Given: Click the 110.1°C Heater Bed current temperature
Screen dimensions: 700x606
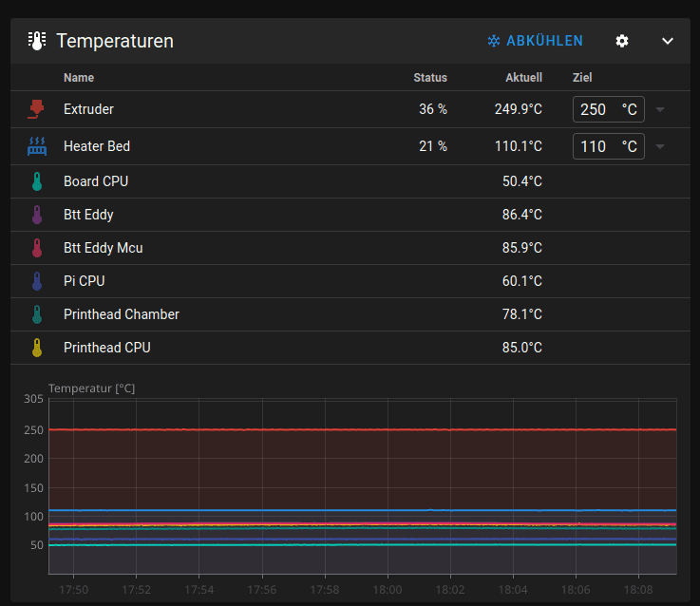Looking at the screenshot, I should point(519,146).
